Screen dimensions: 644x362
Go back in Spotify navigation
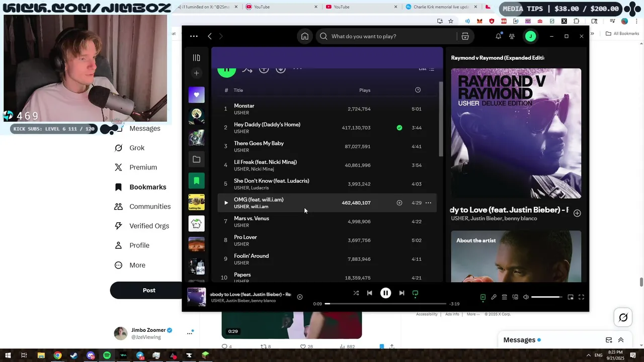(x=210, y=36)
